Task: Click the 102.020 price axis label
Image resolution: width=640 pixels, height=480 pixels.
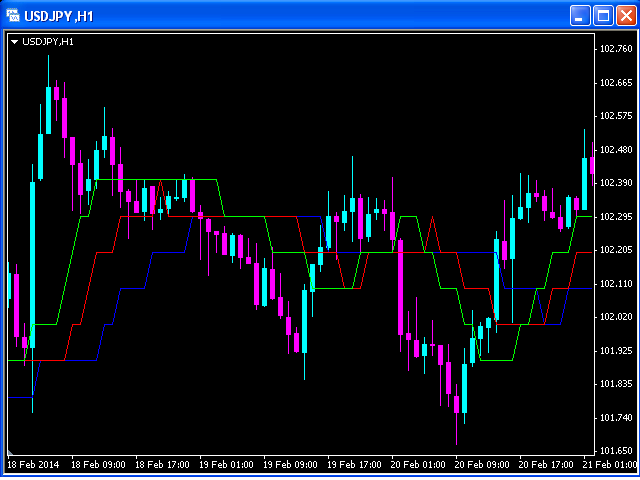Action: (616, 317)
